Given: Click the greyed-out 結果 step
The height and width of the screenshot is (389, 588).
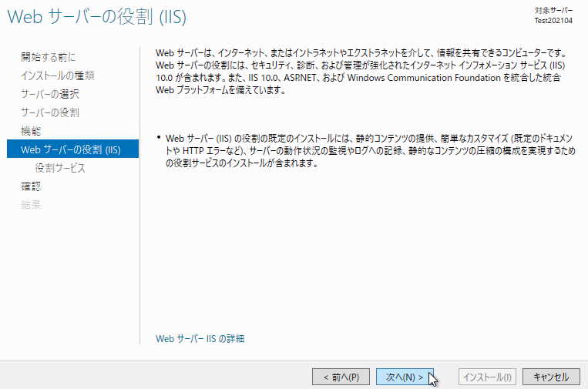Looking at the screenshot, I should click(31, 205).
